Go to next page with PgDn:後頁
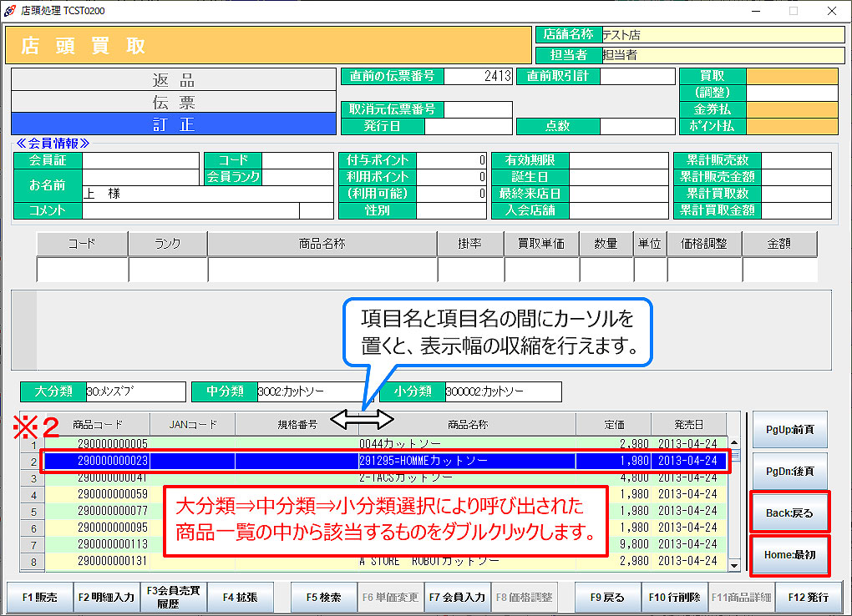The image size is (852, 616). (x=790, y=472)
